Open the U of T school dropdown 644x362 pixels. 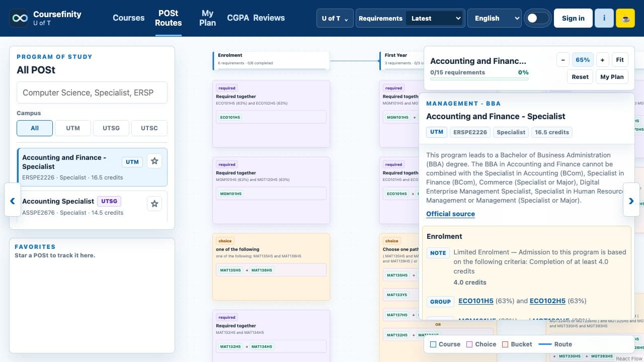point(335,18)
